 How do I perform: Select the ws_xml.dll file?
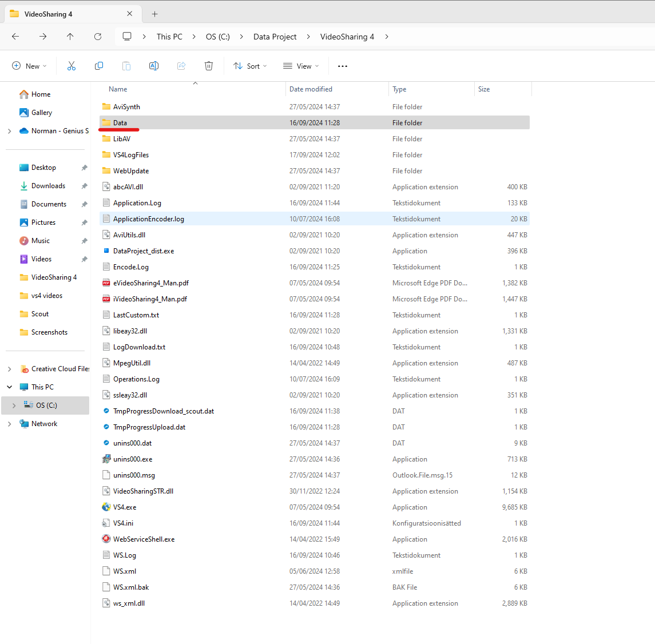(129, 603)
